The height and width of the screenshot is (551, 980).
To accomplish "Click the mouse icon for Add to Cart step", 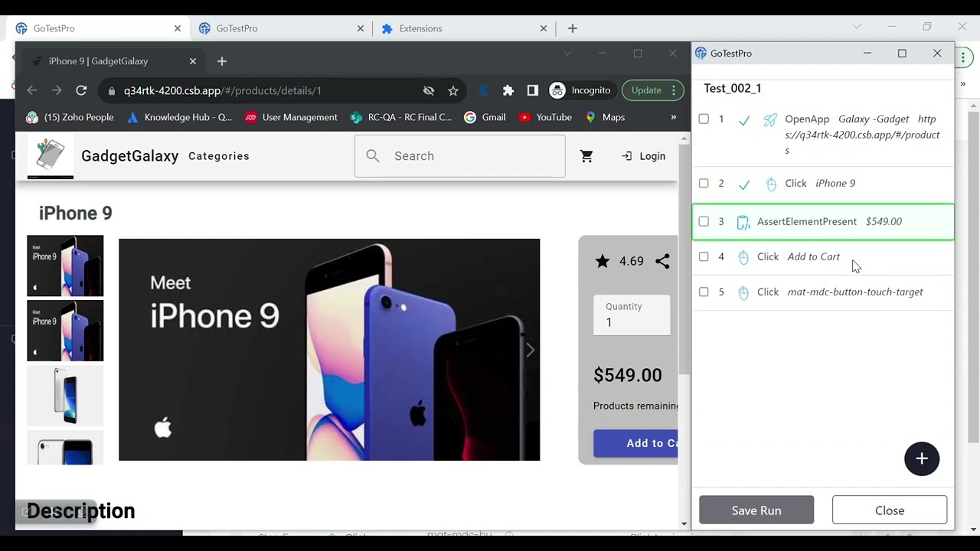I will 743,257.
